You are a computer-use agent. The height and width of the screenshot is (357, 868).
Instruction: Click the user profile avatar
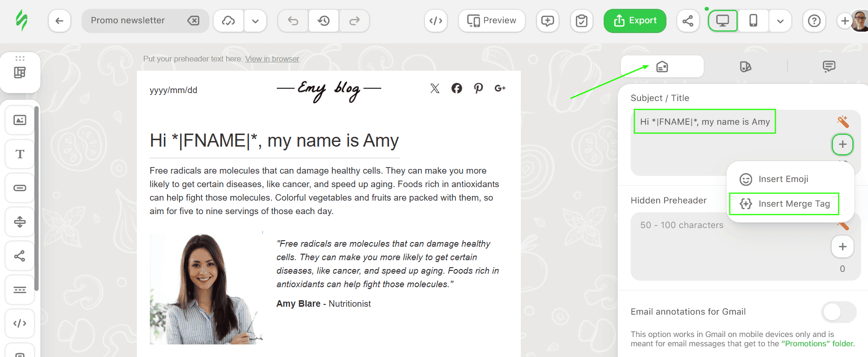860,20
